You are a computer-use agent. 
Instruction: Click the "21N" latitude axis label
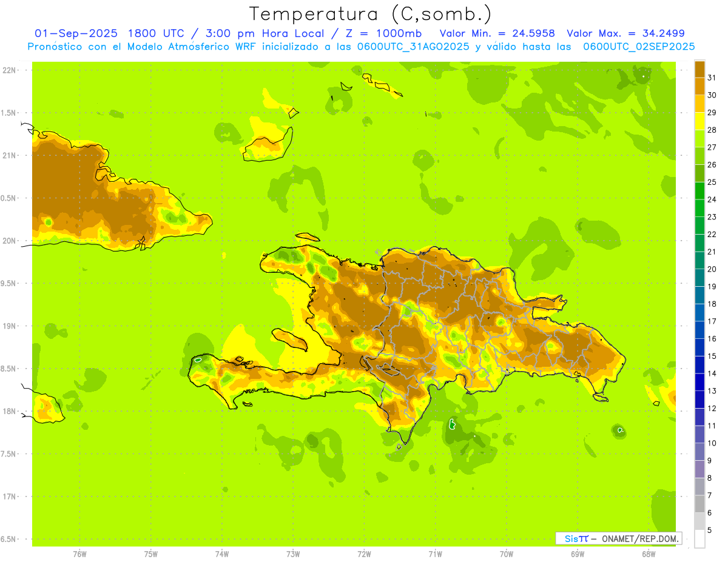tap(9, 156)
